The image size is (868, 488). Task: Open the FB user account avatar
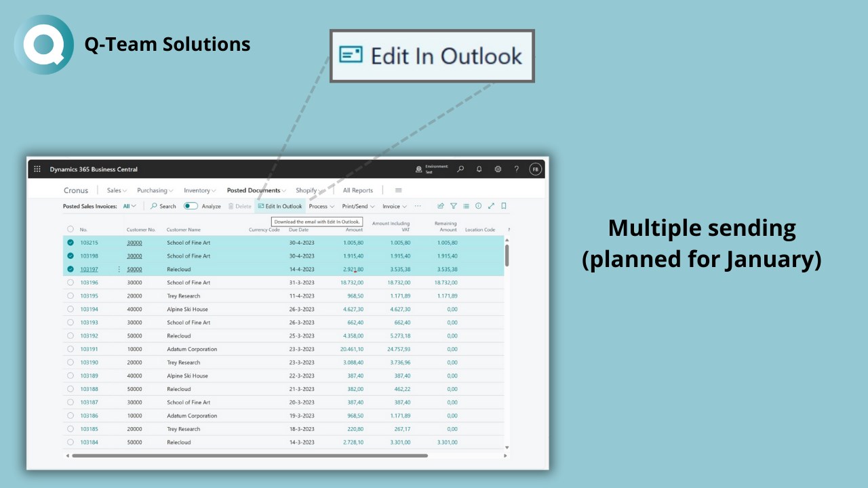(536, 169)
